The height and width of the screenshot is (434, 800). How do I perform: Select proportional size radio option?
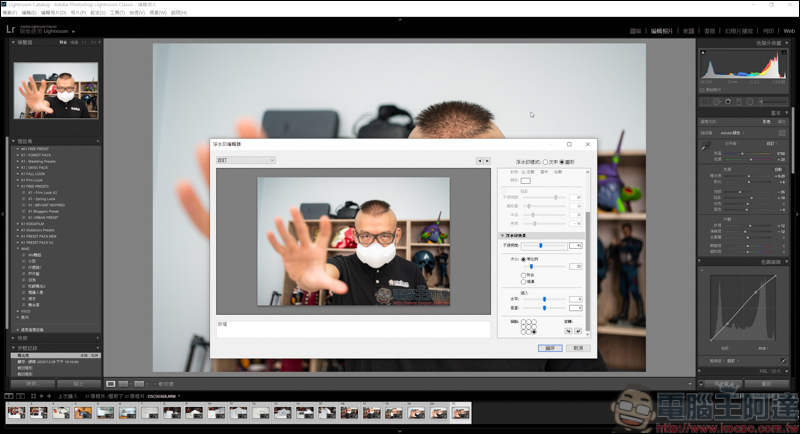pyautogui.click(x=523, y=260)
